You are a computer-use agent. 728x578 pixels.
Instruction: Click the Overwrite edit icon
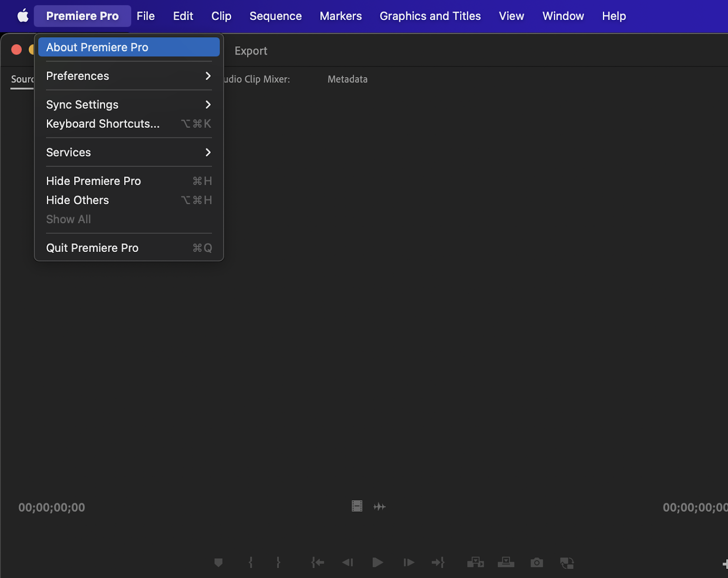coord(506,563)
